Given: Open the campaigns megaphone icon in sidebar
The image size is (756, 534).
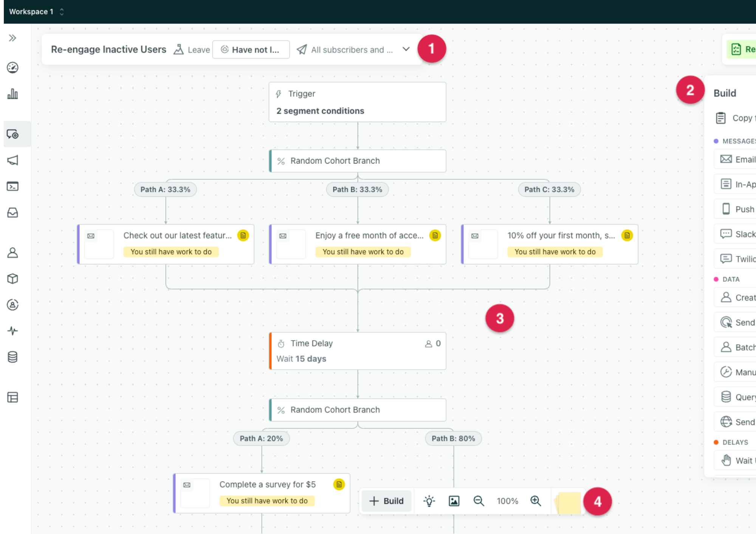Looking at the screenshot, I should (12, 160).
